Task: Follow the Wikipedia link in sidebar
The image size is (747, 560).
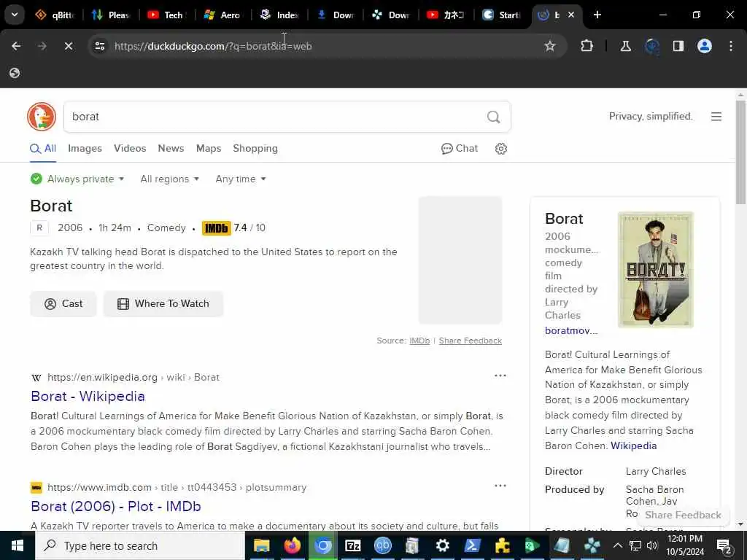Action: tap(634, 446)
